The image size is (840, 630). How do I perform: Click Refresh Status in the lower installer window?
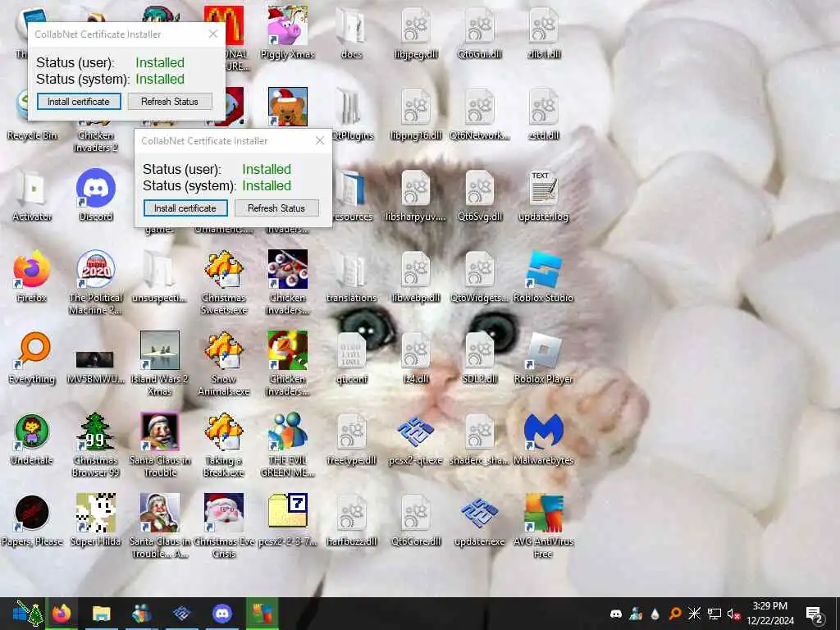[x=276, y=208]
